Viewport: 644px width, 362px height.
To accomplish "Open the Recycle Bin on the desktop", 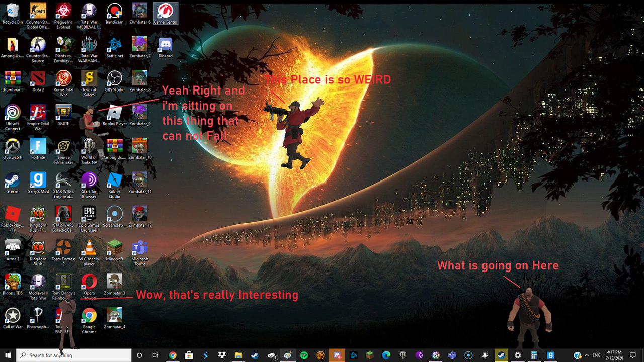I will coord(13,14).
